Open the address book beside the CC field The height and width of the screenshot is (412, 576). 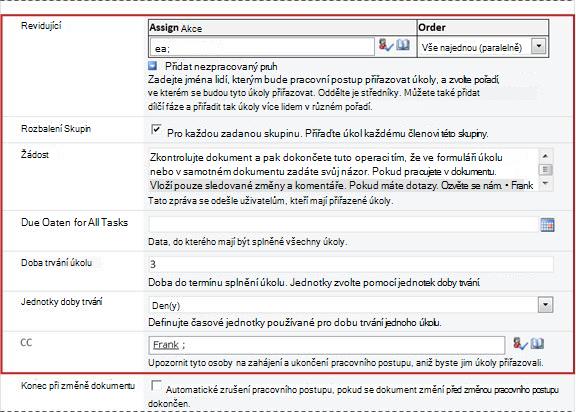pyautogui.click(x=537, y=344)
